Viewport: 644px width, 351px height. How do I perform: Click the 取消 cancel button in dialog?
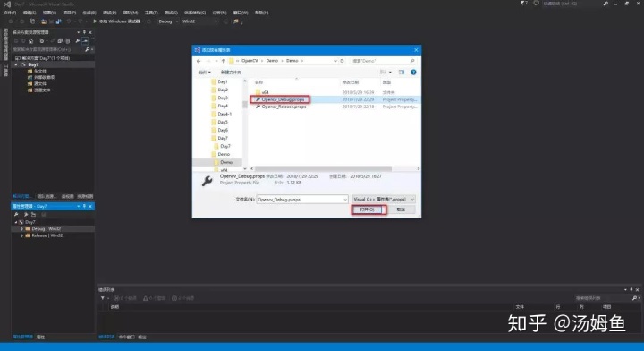pos(401,210)
